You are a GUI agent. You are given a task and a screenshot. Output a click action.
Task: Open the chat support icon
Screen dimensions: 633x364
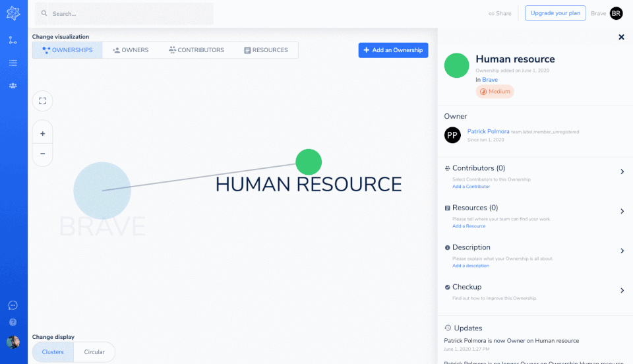pos(13,305)
